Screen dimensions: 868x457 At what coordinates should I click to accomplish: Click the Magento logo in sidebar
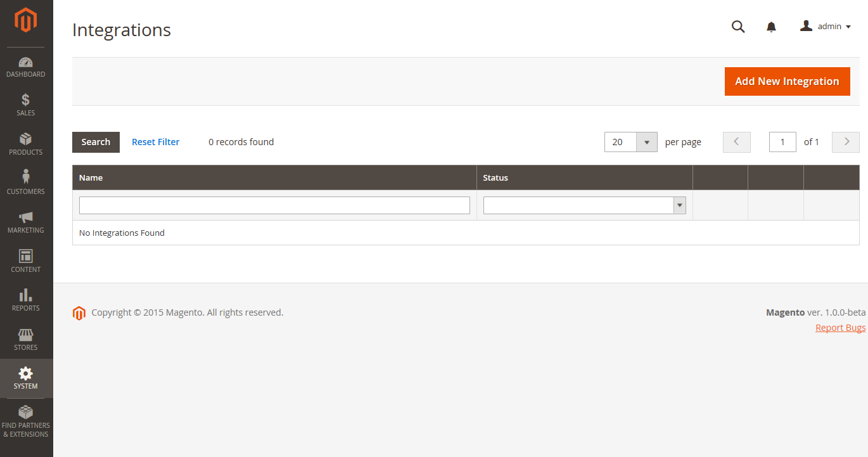point(26,20)
